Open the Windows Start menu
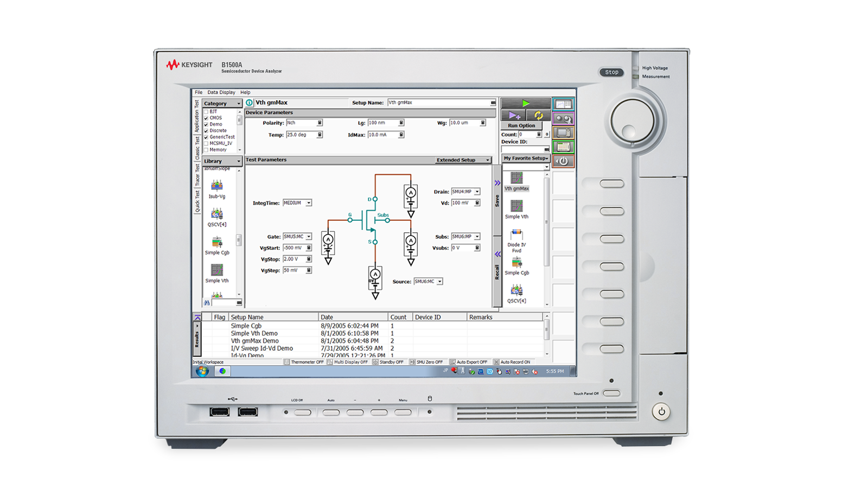This screenshot has height=489, width=868. click(202, 371)
